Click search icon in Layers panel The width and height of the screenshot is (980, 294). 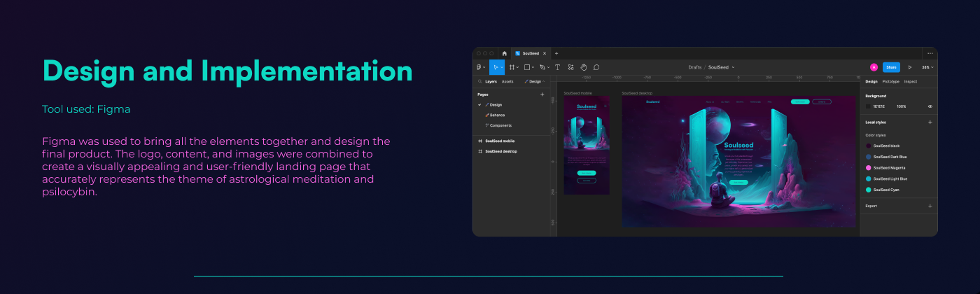[x=480, y=81]
